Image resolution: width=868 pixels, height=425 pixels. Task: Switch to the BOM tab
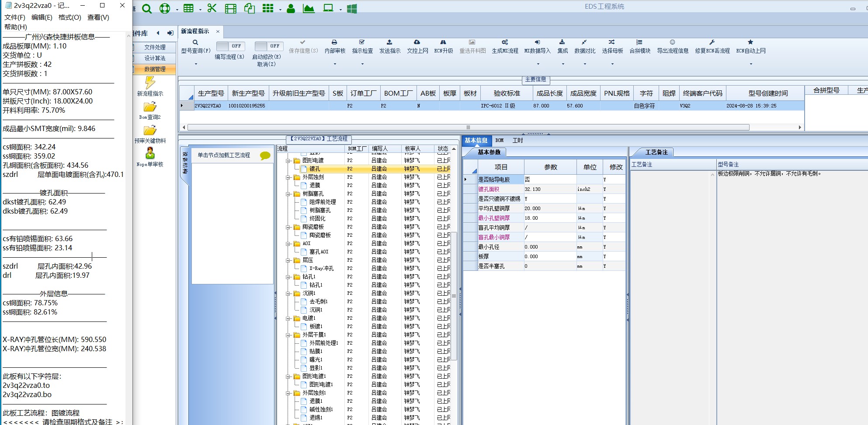[500, 140]
